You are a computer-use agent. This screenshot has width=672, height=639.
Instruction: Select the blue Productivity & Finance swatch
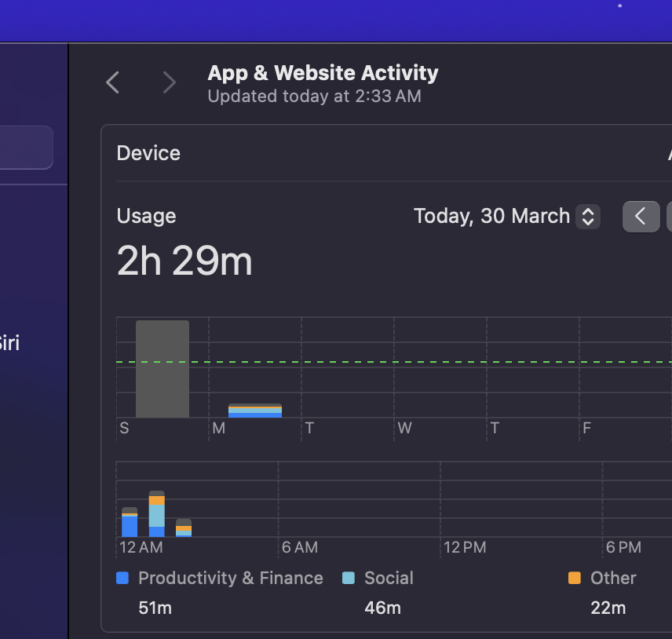122,578
